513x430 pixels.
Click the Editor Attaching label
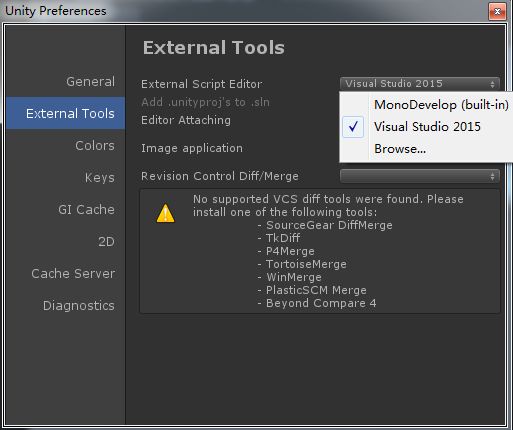[x=186, y=120]
